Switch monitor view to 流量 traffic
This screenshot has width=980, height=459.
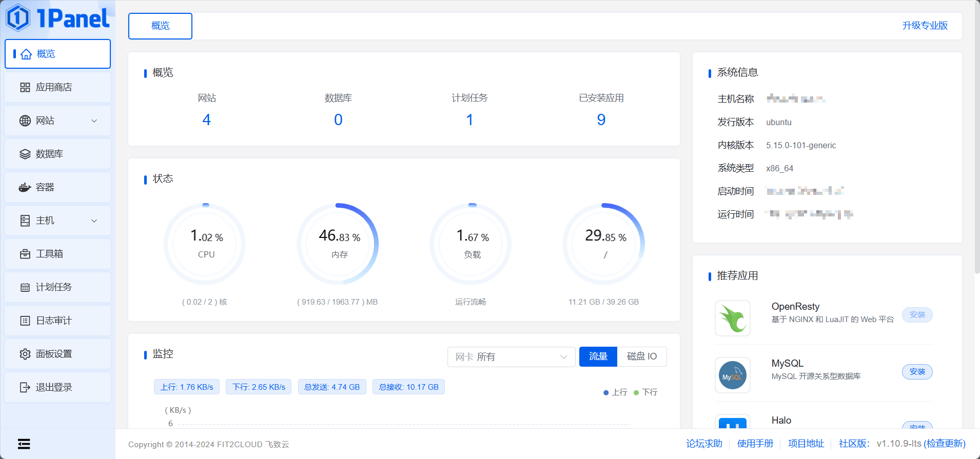598,356
